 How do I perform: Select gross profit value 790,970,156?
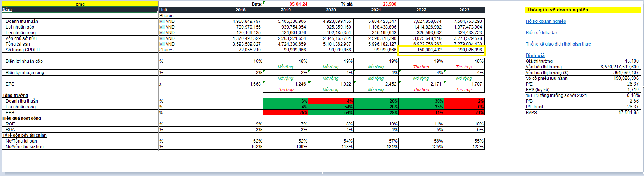[241, 27]
